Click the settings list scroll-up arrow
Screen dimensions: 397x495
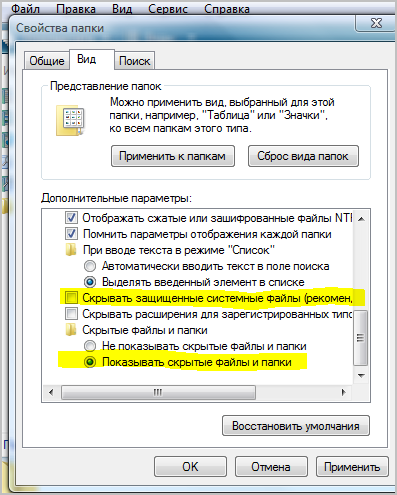point(361,219)
